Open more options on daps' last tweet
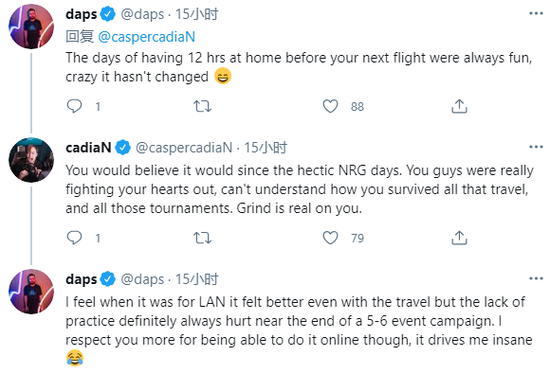 click(x=536, y=279)
